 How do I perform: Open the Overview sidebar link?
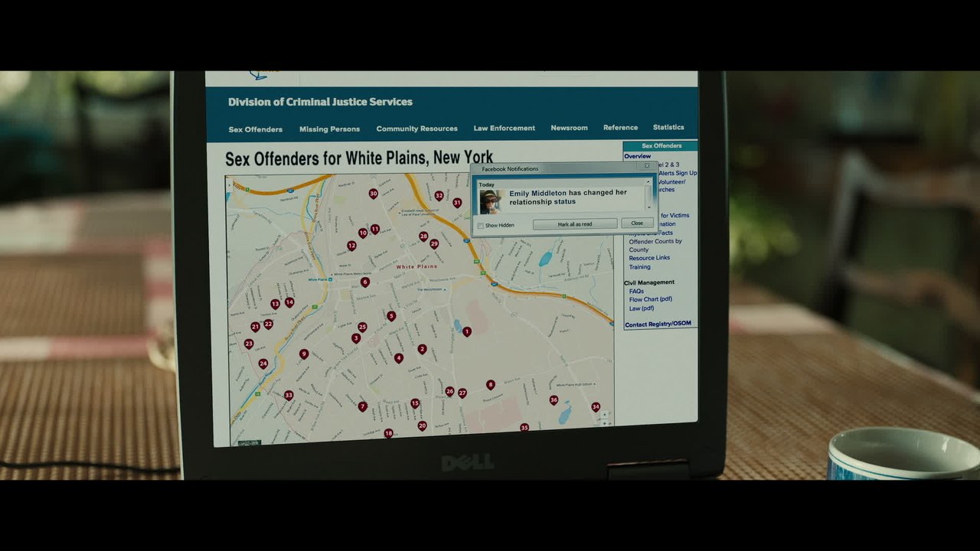coord(638,156)
